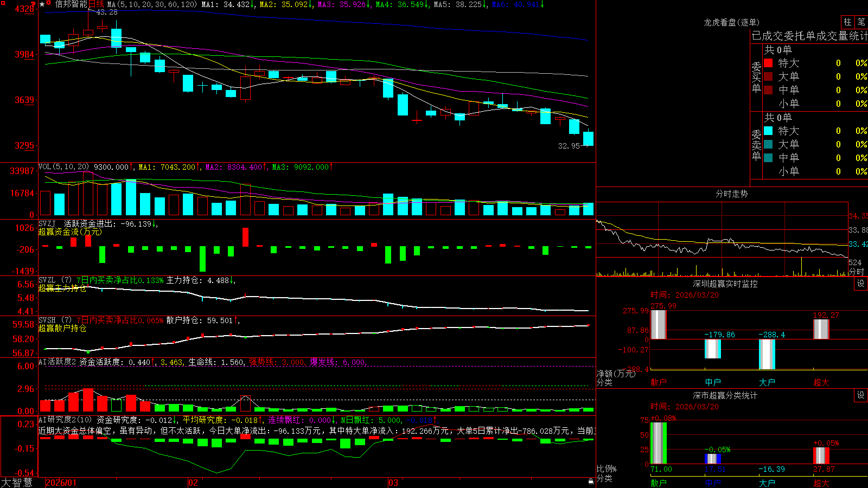Click the star favorite icon beside 信邦智能
The width and height of the screenshot is (868, 488).
(42, 4)
